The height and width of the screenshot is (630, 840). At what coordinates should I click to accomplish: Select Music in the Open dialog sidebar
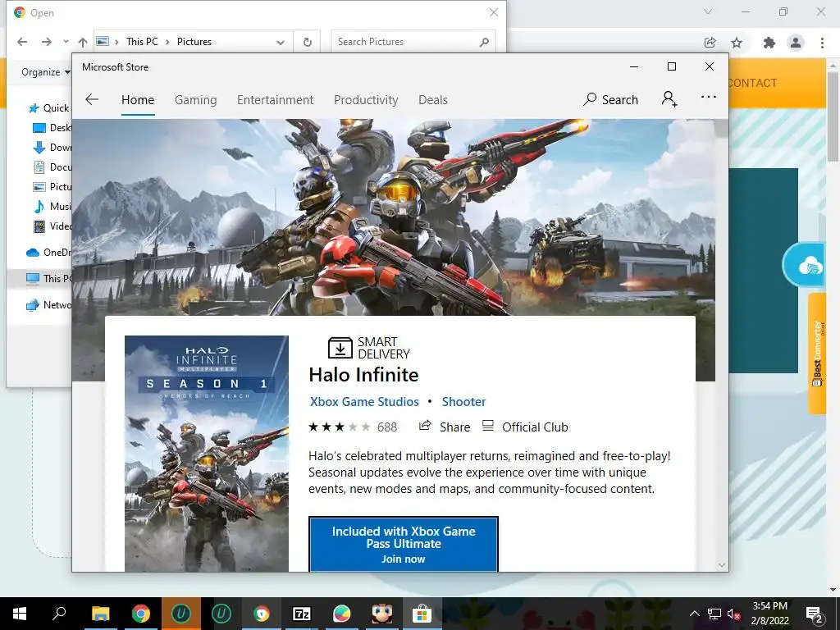(x=52, y=206)
